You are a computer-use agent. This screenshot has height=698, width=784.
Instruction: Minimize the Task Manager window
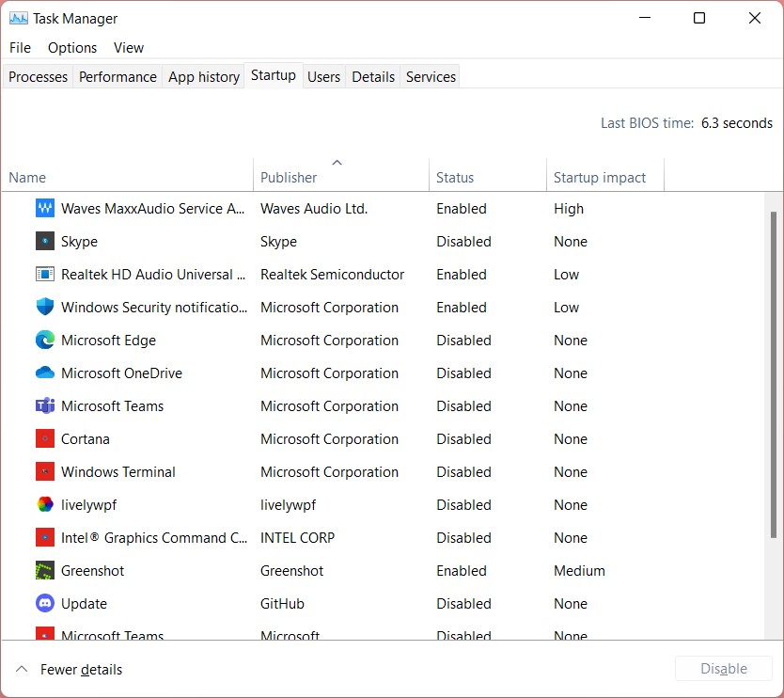pos(645,18)
